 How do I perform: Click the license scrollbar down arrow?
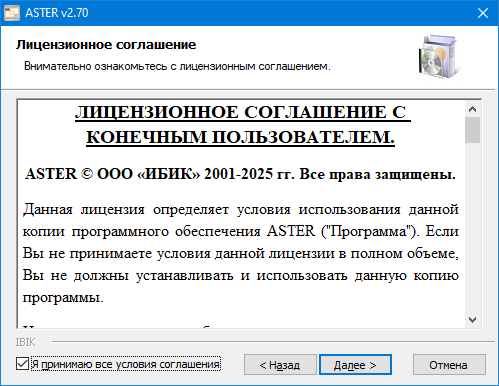point(472,320)
